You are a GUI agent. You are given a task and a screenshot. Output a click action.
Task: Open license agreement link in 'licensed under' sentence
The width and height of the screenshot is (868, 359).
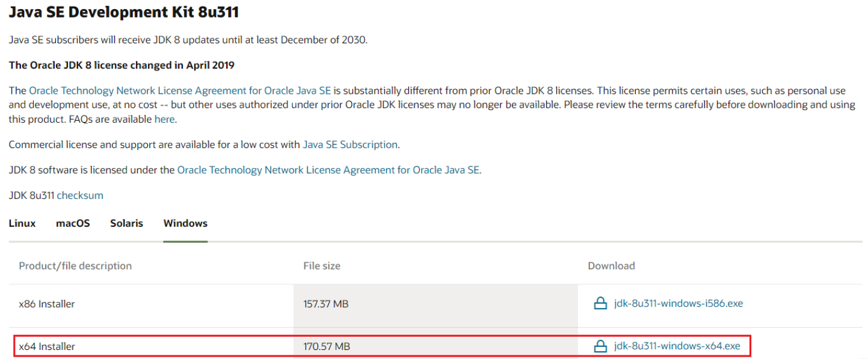pos(328,170)
